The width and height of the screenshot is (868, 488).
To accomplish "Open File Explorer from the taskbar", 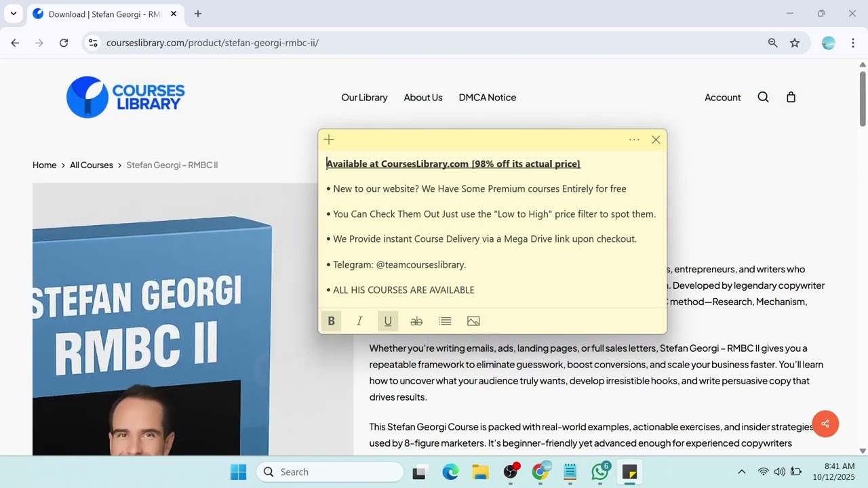I will tap(480, 472).
